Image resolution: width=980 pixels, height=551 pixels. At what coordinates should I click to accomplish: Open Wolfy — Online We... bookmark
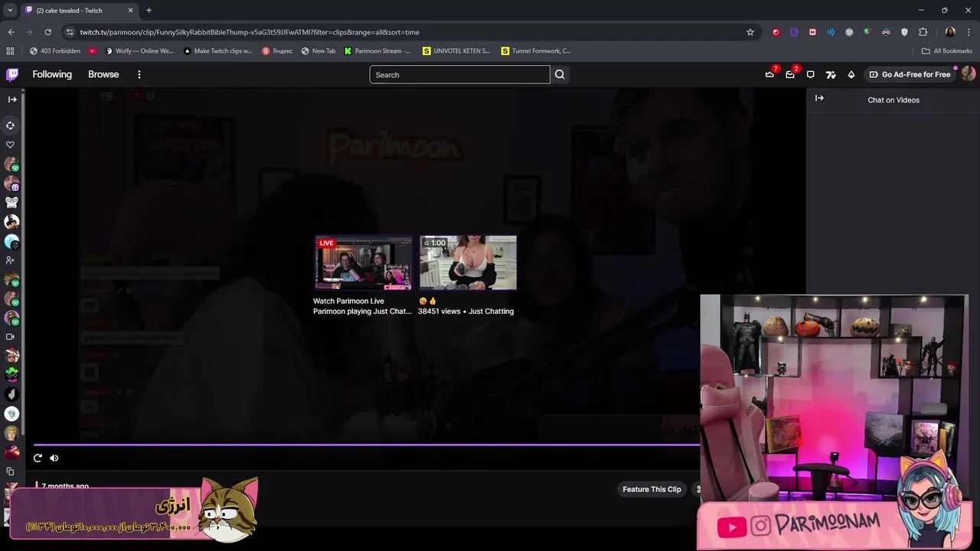coord(139,51)
